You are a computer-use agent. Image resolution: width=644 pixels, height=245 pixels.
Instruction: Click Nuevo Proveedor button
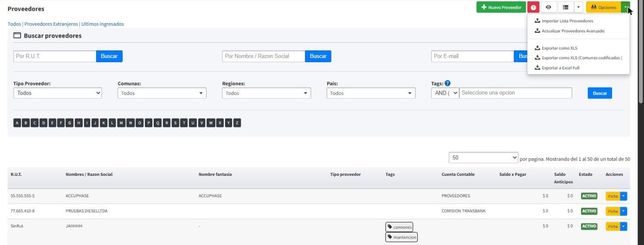[501, 7]
